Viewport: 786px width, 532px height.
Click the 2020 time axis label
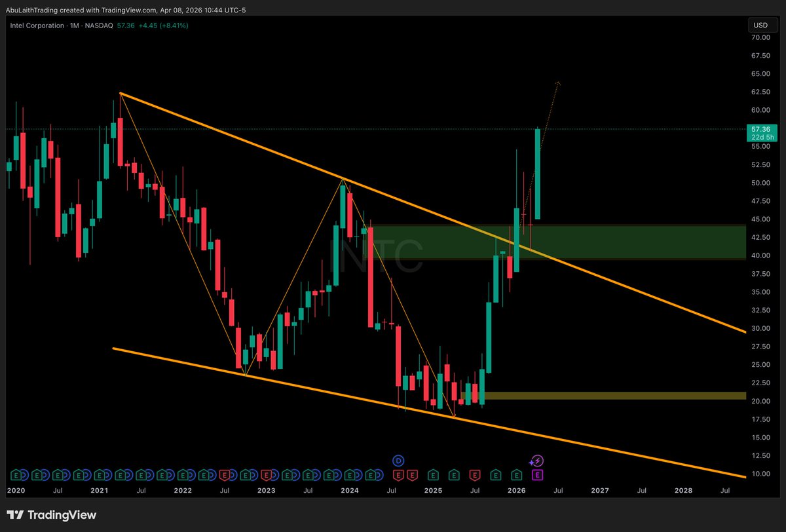click(x=15, y=490)
